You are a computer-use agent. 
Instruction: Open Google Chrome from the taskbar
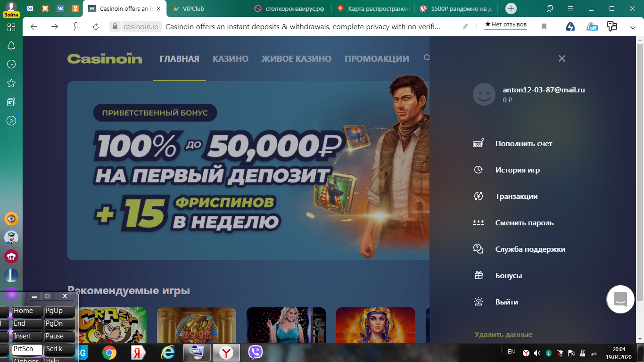(109, 352)
